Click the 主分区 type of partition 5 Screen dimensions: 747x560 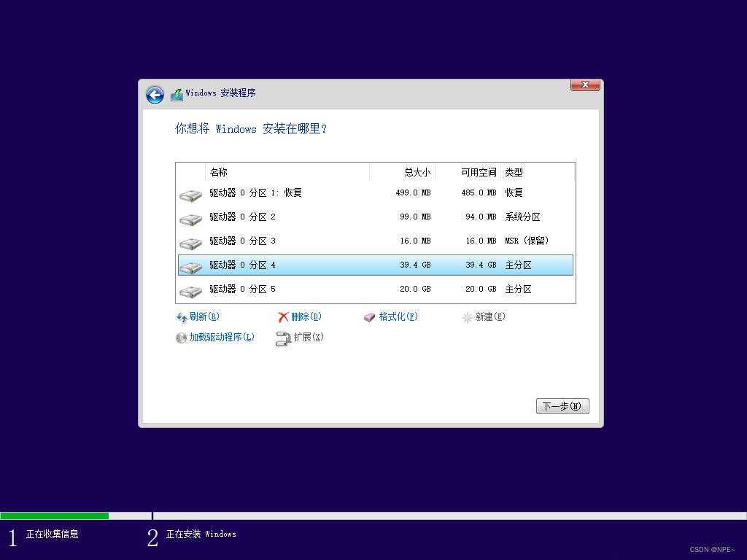(519, 289)
